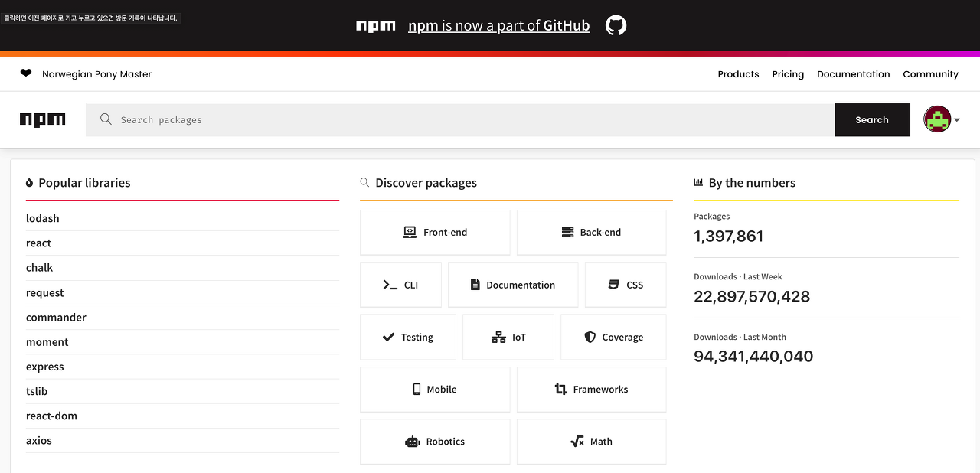Click last week downloads 22,897,570,428
Screen dimensions: 980x473
point(752,296)
